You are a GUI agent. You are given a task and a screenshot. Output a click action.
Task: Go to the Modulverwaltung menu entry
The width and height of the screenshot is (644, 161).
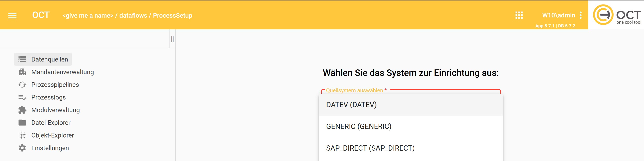pyautogui.click(x=55, y=110)
